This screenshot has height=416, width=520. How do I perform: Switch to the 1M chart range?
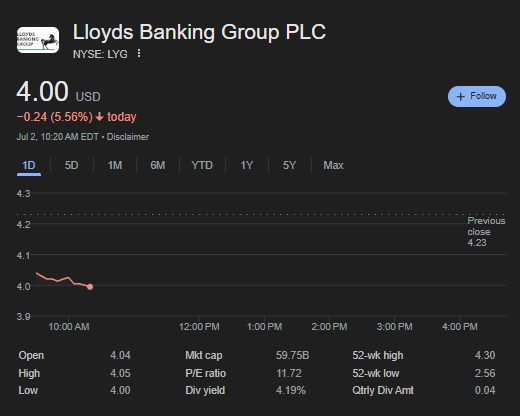click(115, 165)
